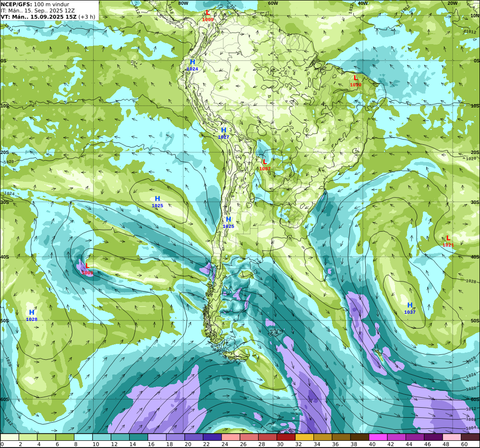Image resolution: width=480 pixels, height=448 pixels.
Task: Select the 38–40 dark brown legend swatch
Action: point(360,437)
